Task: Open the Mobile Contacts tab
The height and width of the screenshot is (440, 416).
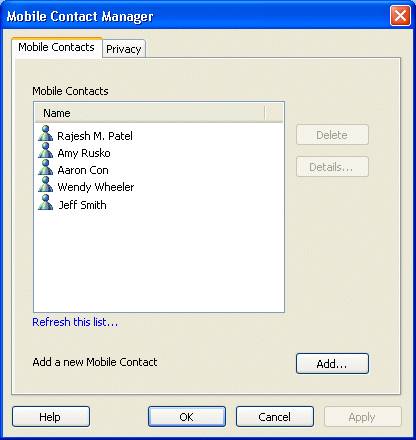Action: [x=56, y=47]
